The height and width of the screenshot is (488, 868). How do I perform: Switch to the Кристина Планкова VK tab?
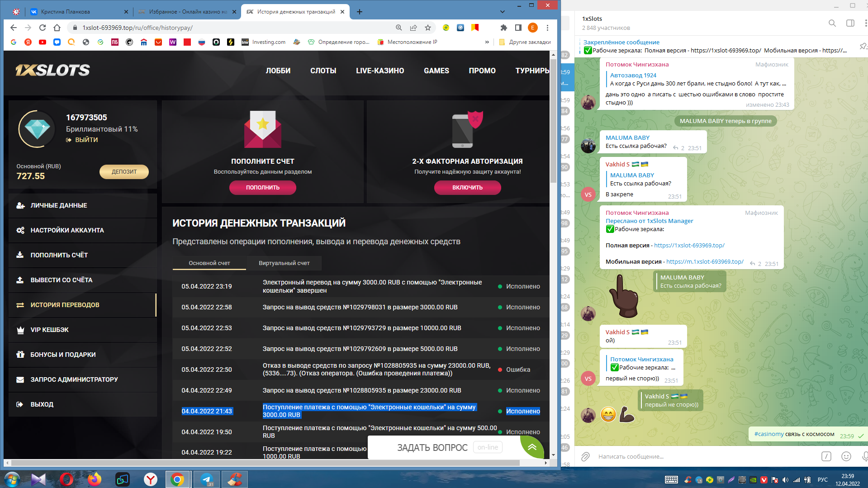pos(79,12)
